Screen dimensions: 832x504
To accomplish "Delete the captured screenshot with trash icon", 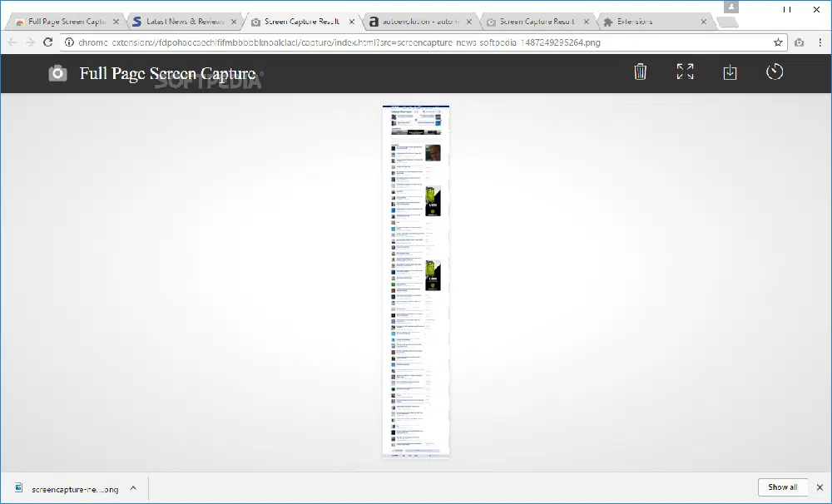I will tap(640, 72).
